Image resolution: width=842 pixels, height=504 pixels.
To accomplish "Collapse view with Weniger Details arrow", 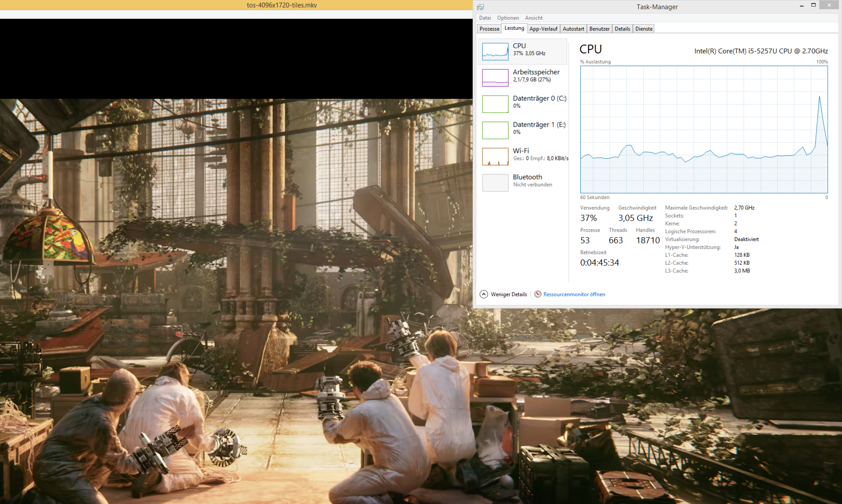I will (484, 294).
